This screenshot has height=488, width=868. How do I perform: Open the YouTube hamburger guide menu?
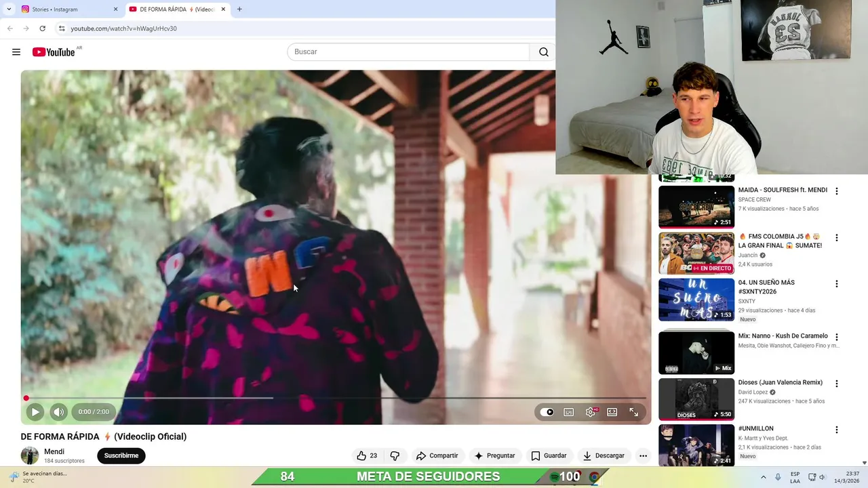16,52
